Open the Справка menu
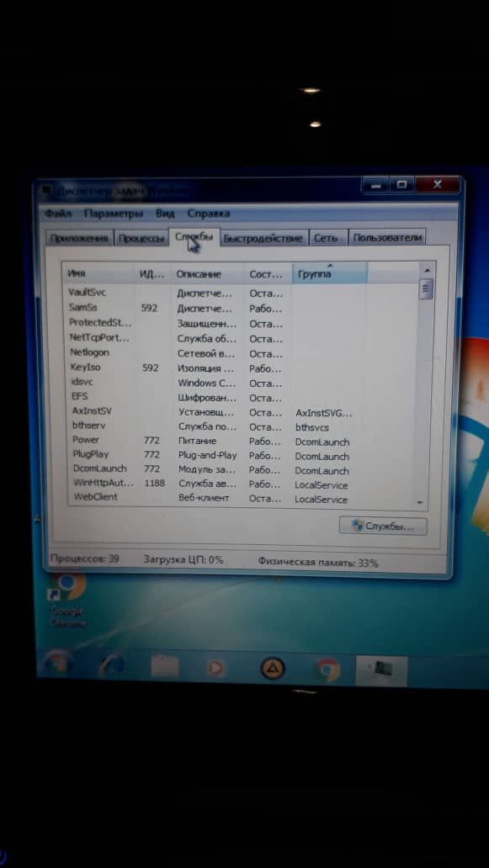 click(x=208, y=213)
